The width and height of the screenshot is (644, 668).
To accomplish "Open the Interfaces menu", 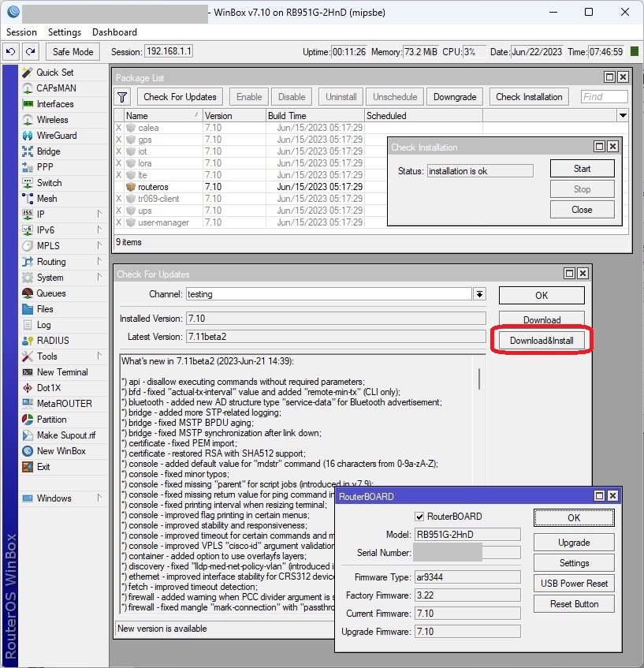I will coord(55,104).
